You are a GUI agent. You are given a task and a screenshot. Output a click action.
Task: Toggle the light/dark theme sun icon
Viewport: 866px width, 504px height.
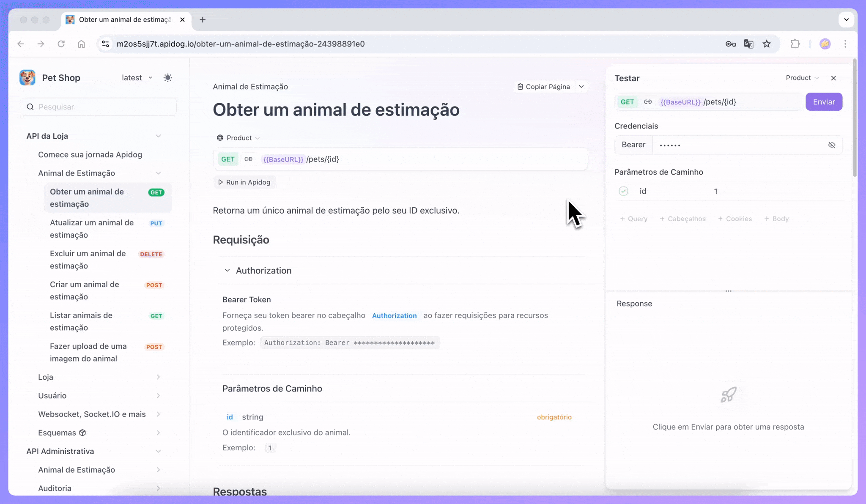click(168, 78)
